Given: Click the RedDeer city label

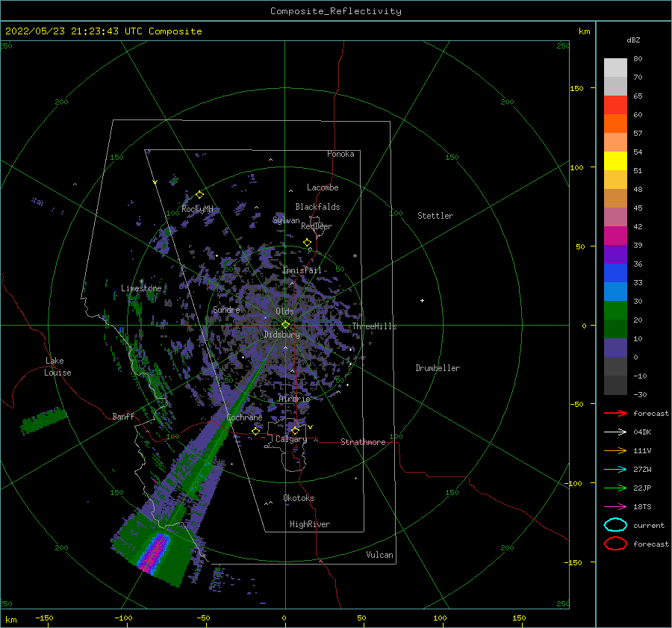Looking at the screenshot, I should tap(317, 226).
